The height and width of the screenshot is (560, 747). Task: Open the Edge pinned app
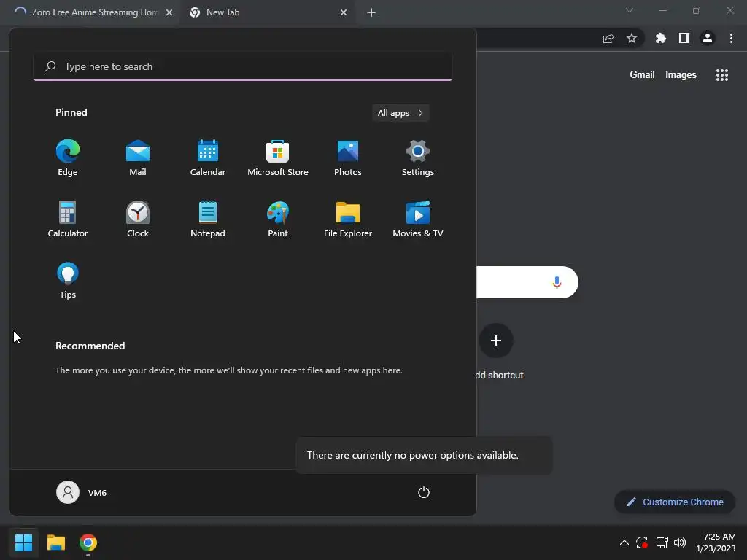tap(68, 158)
